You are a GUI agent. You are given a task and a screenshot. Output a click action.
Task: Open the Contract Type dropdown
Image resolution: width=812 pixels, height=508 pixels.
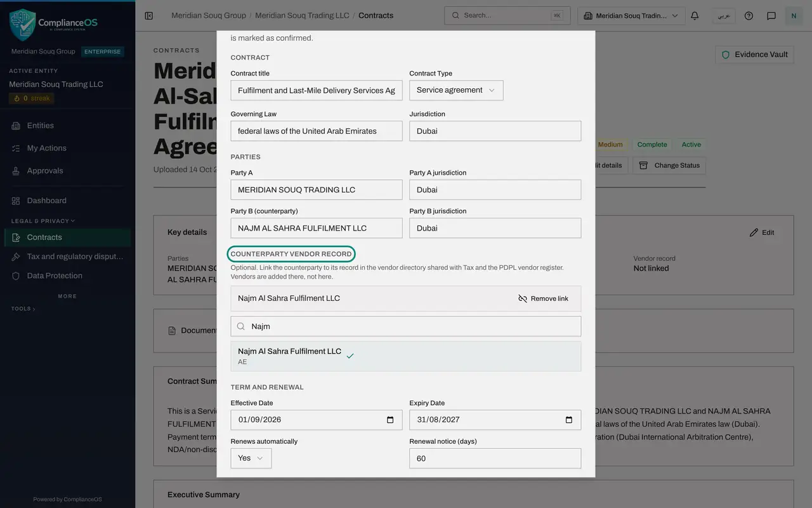(456, 90)
